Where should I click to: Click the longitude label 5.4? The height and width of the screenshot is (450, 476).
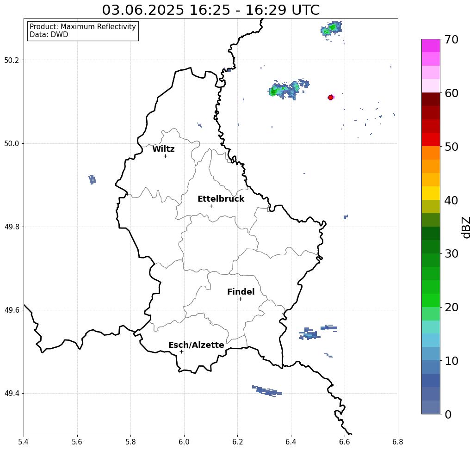(24, 442)
